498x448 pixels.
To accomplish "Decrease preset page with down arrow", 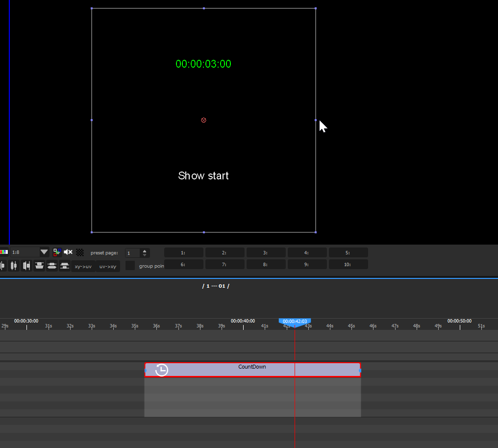I will coord(144,255).
